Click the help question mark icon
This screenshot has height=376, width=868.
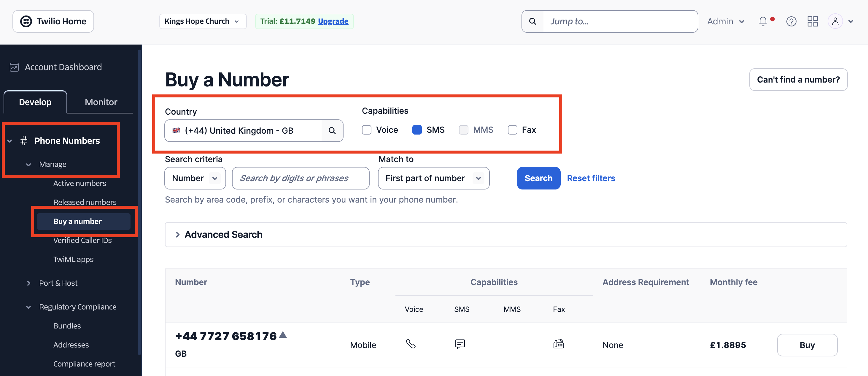point(791,21)
